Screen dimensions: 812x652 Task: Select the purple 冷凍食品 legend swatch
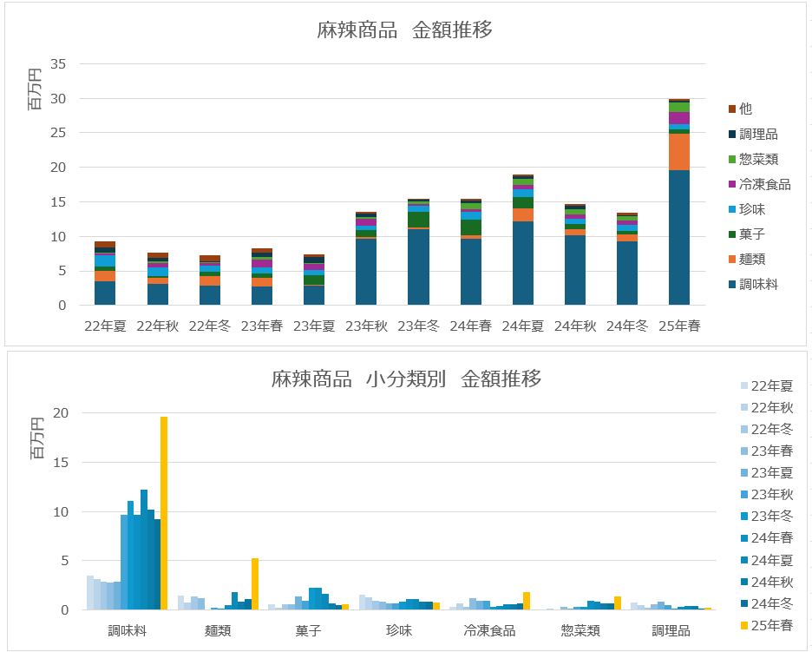click(x=732, y=184)
